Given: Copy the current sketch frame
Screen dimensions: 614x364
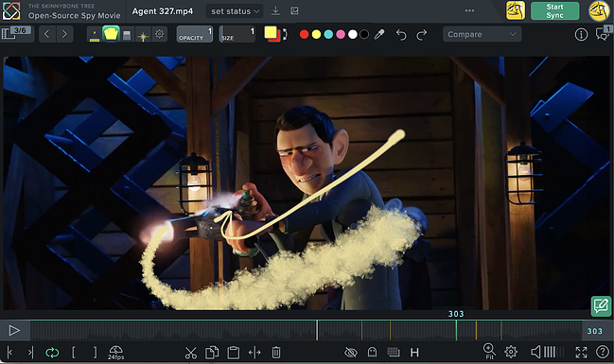Looking at the screenshot, I should (212, 353).
